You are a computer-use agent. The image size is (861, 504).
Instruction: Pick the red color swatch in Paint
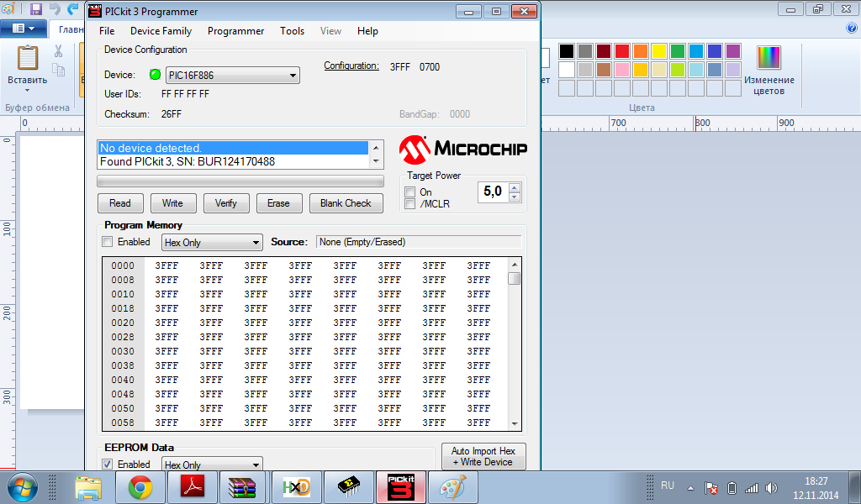(x=622, y=51)
